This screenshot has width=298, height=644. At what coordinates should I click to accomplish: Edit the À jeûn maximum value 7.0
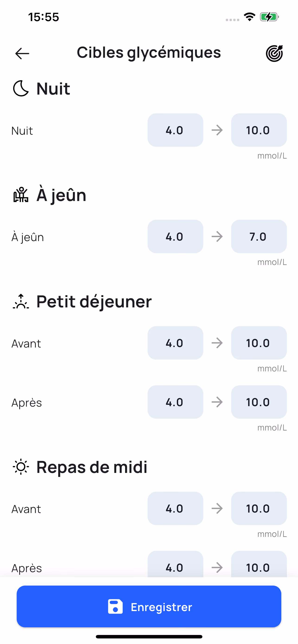coord(259,236)
